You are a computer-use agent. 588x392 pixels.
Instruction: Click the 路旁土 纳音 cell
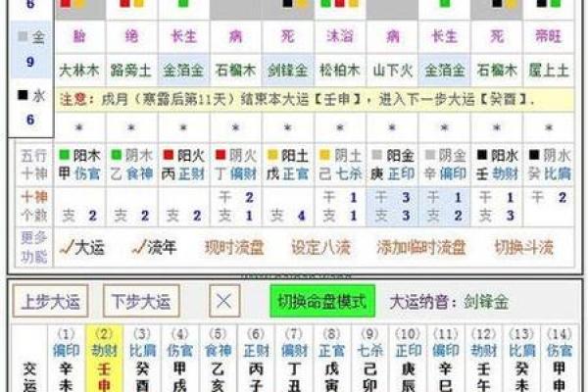click(x=131, y=71)
